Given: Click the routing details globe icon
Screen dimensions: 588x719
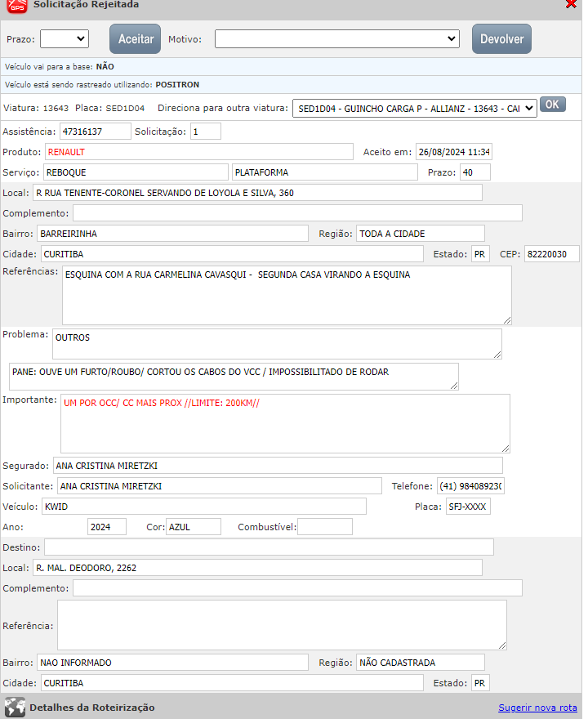Looking at the screenshot, I should (15, 708).
